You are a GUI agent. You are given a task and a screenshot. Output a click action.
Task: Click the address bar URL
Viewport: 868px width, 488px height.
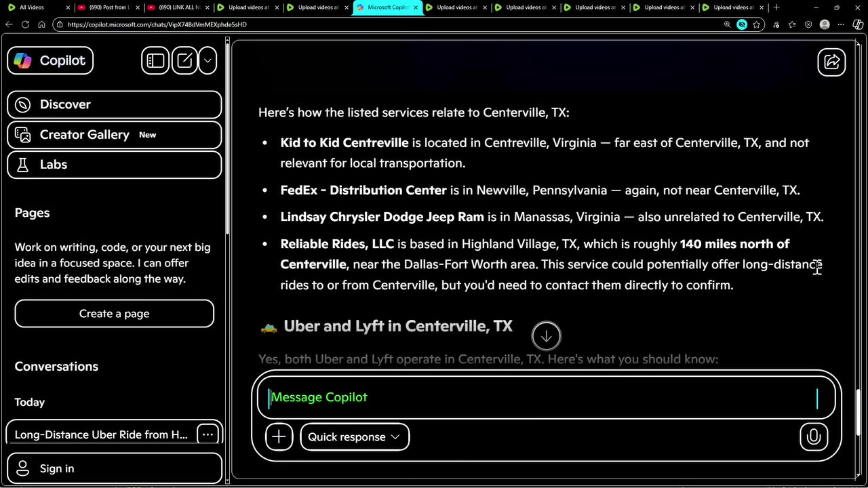click(x=157, y=24)
